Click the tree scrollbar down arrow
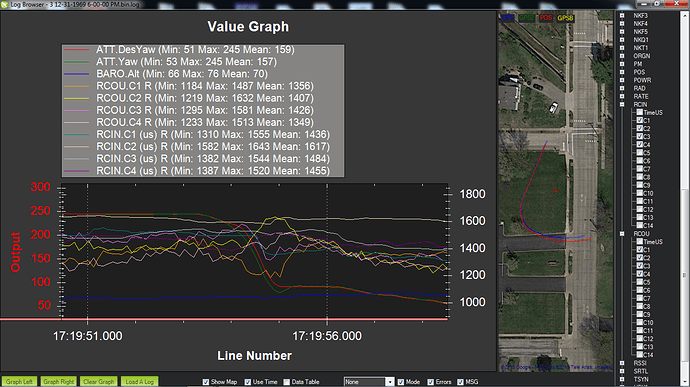Viewport: 690px width, 387px height. 684,382
